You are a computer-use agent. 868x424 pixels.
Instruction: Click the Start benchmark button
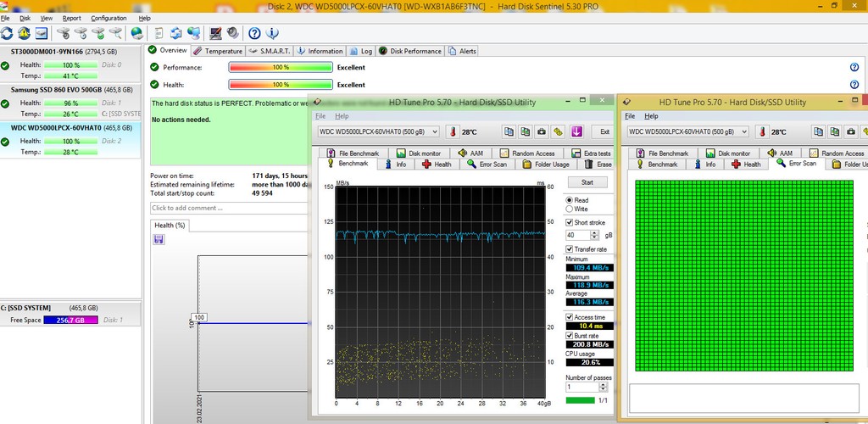tap(587, 182)
